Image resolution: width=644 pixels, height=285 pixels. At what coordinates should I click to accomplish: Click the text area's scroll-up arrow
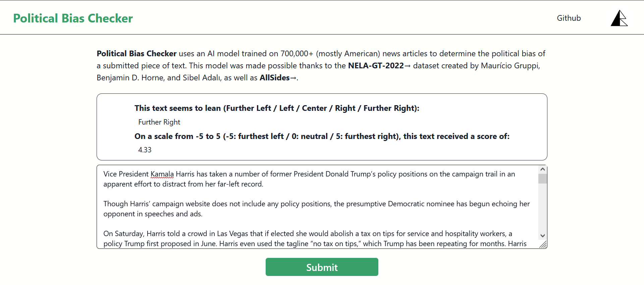point(543,169)
